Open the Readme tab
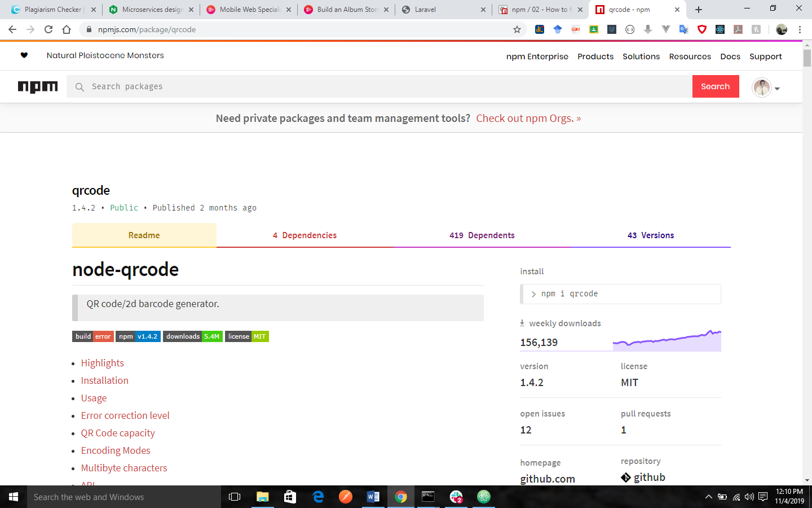This screenshot has width=812, height=508. pos(144,235)
